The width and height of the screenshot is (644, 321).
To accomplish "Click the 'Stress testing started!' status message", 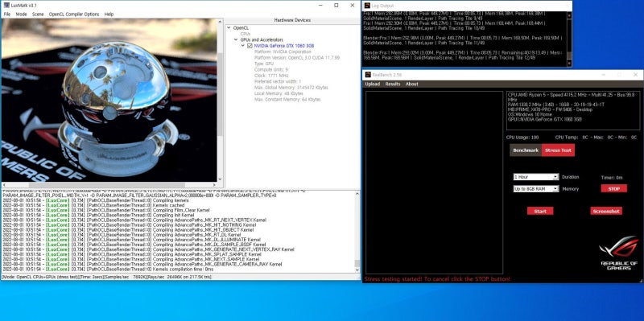I will point(437,279).
